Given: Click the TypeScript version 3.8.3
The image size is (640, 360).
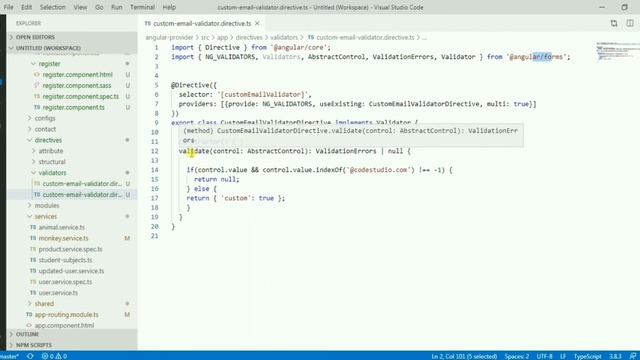Looking at the screenshot, I should (x=615, y=356).
